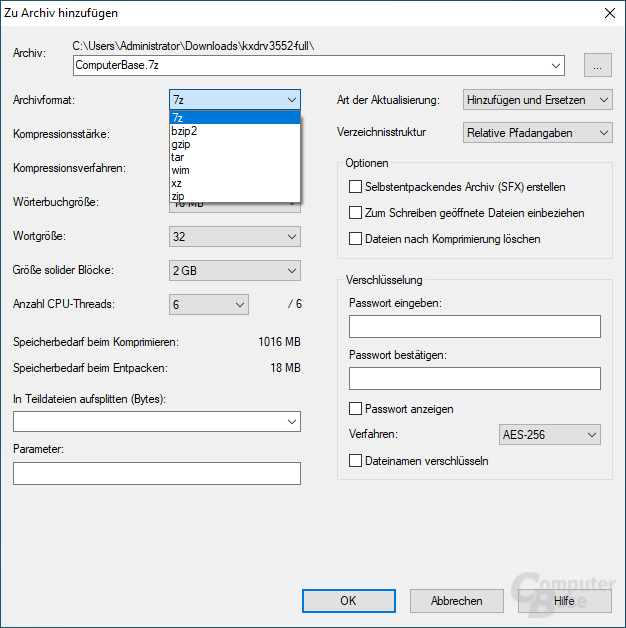Screen dimensions: 626x628
Task: Open Hilfe button
Action: [564, 601]
